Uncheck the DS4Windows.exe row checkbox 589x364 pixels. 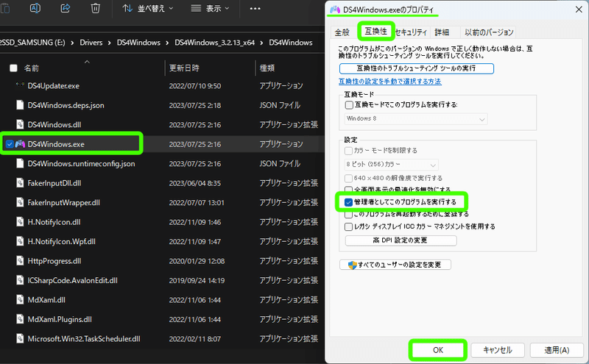10,144
